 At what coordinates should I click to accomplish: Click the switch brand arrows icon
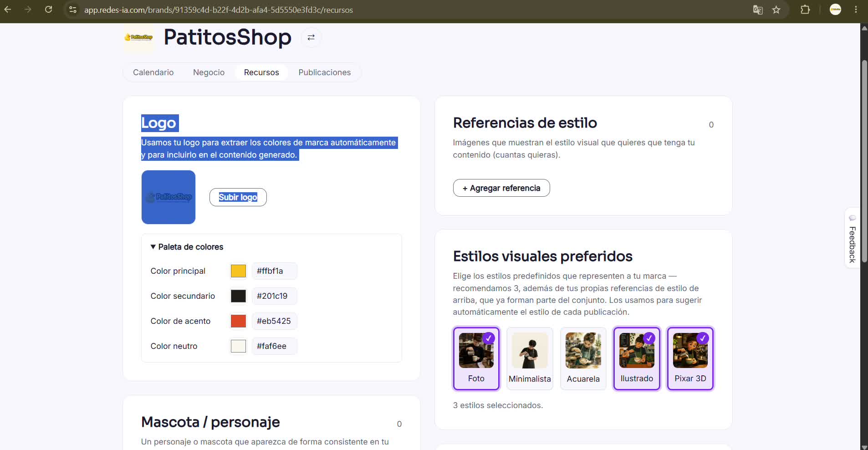311,37
